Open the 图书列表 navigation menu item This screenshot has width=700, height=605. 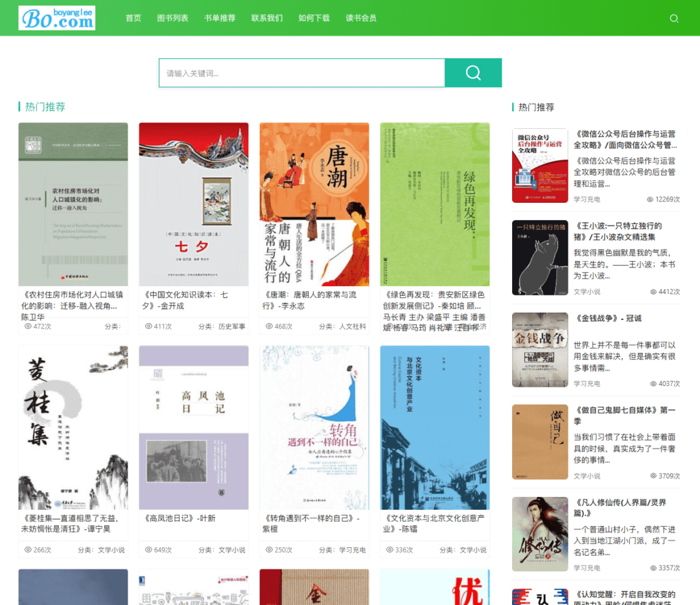(172, 18)
